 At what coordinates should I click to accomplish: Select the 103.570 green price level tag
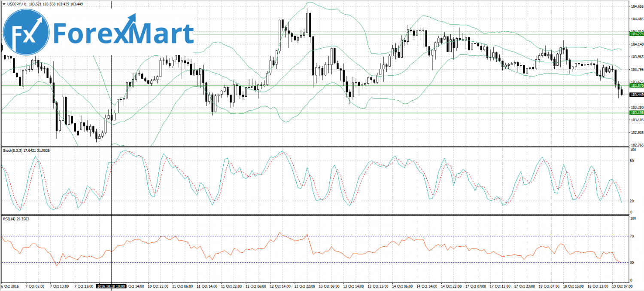pyautogui.click(x=636, y=86)
